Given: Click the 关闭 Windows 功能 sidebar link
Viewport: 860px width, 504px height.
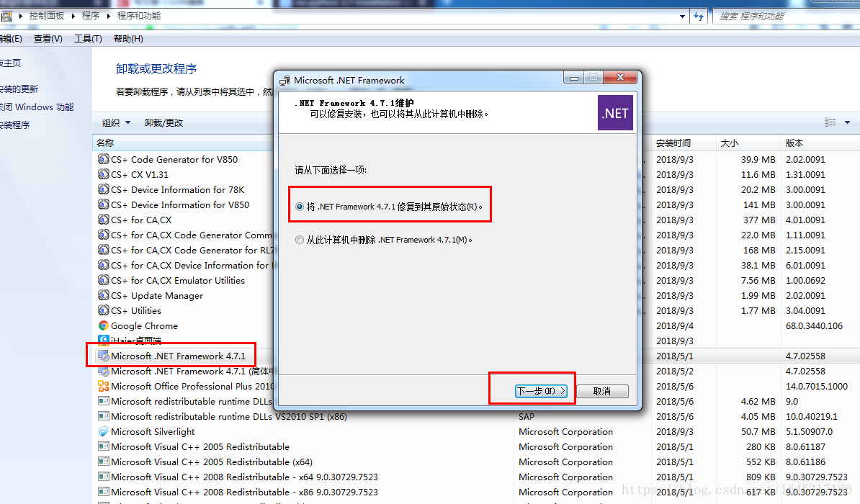Looking at the screenshot, I should (36, 107).
